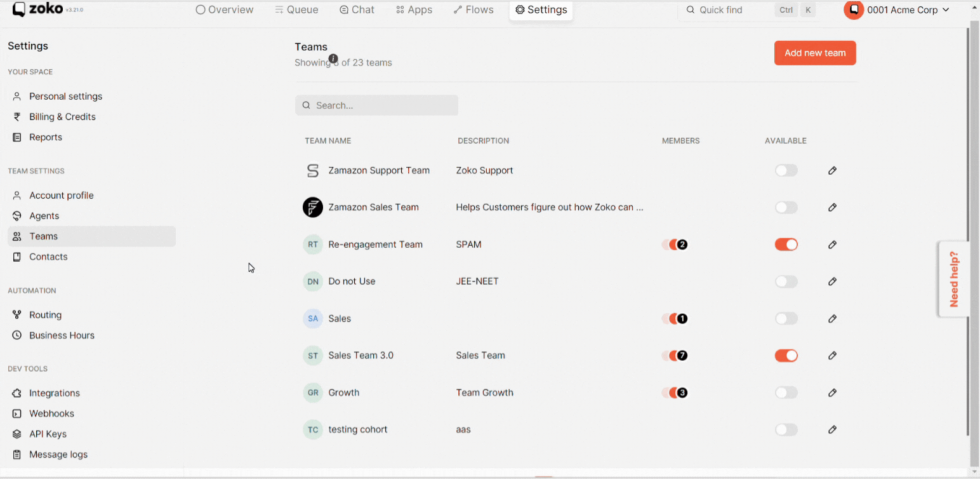Viewport: 980px width, 479px height.
Task: Click the Add new team button
Action: pos(815,53)
